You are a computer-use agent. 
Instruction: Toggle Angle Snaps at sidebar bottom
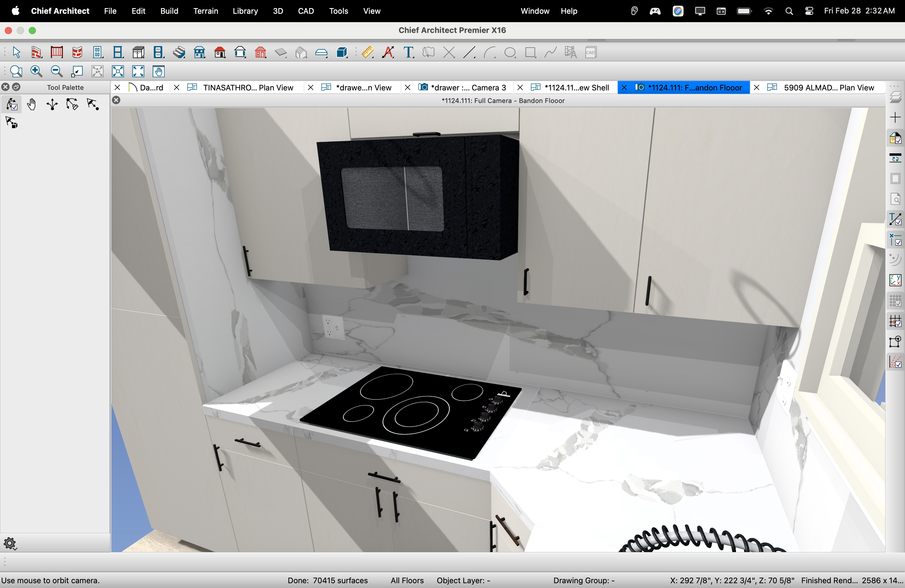tap(895, 362)
